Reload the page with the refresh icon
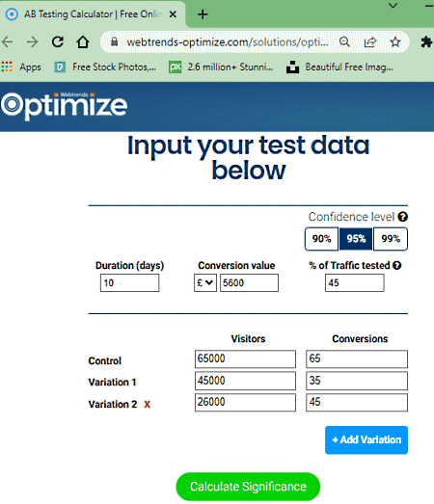Image resolution: width=434 pixels, height=504 pixels. point(58,41)
